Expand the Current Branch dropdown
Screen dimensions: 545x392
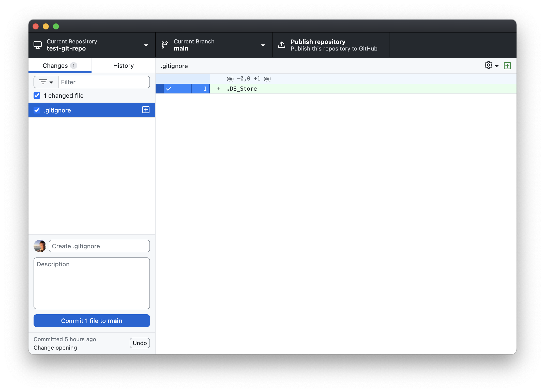(263, 45)
